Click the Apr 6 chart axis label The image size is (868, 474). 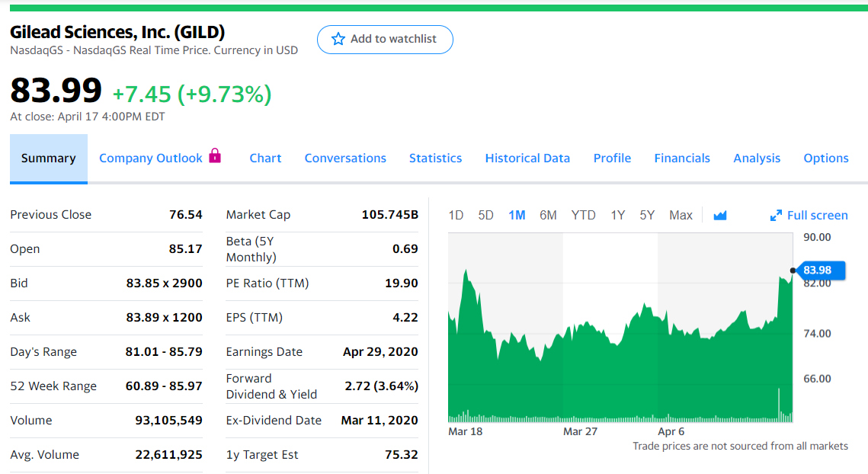point(671,431)
